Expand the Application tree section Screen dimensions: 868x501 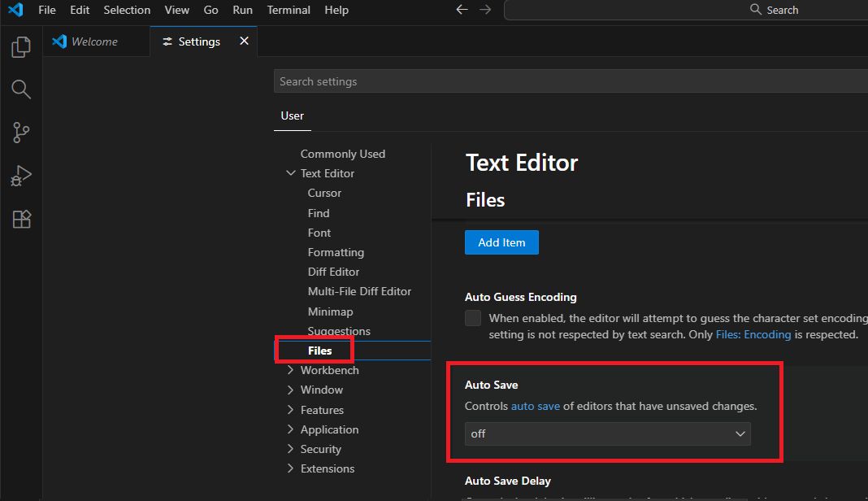pyautogui.click(x=291, y=429)
